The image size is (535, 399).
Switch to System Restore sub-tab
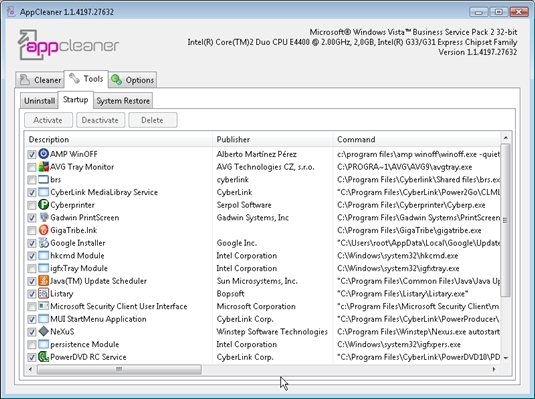click(x=123, y=101)
